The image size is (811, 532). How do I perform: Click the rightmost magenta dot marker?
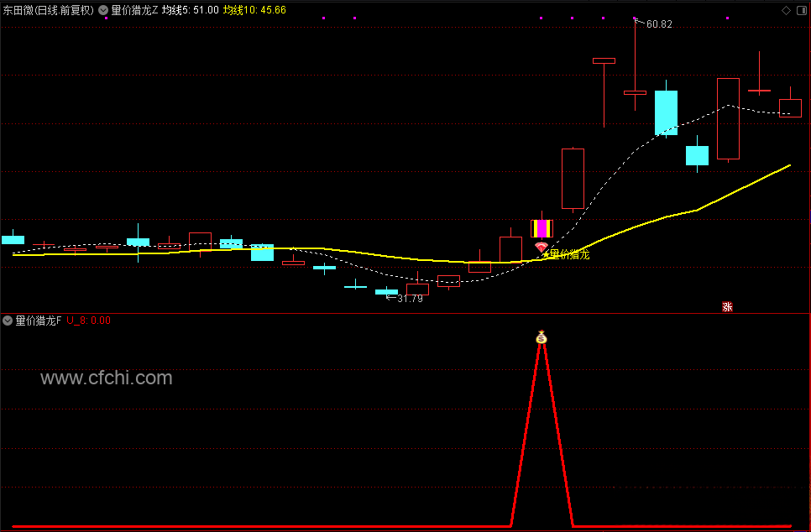pyautogui.click(x=728, y=18)
